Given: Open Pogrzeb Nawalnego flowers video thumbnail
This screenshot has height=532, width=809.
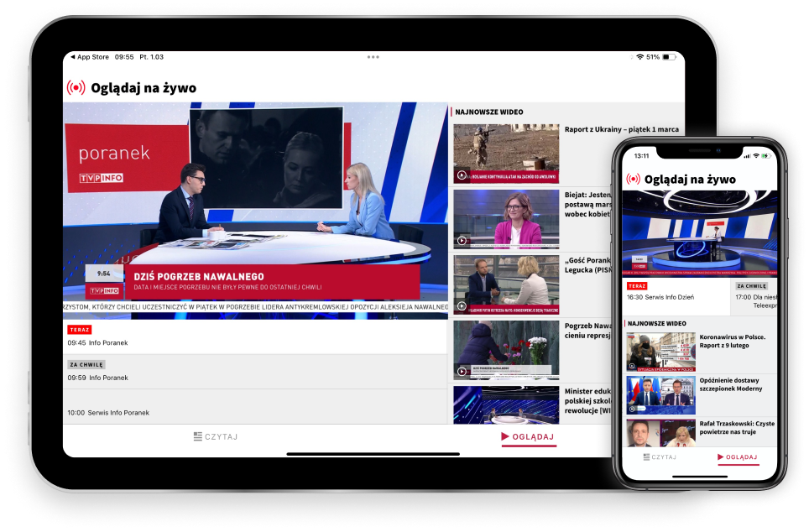Looking at the screenshot, I should pos(506,351).
